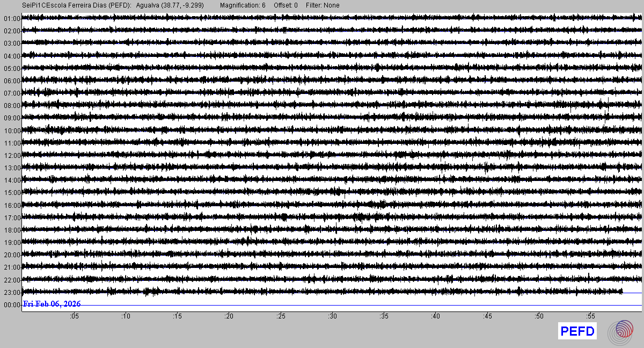The image size is (644, 348).
Task: Click the :05 minute axis marker
Action: (74, 317)
